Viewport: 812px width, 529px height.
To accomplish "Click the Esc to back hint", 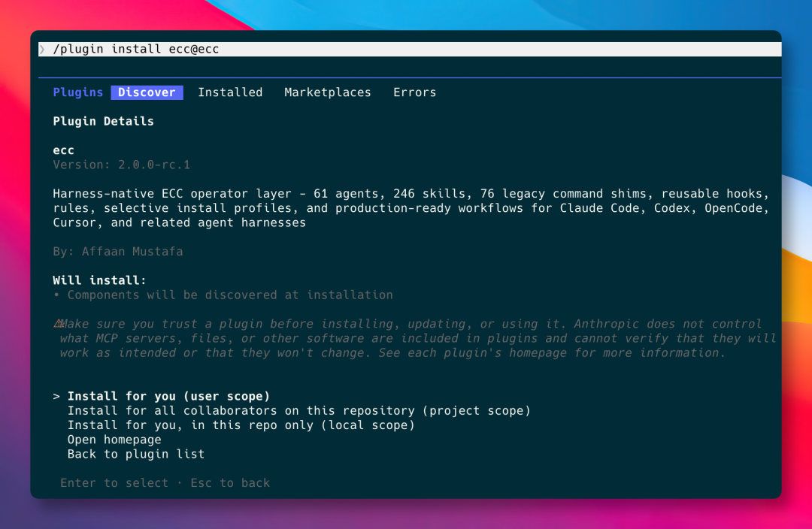I will [230, 483].
